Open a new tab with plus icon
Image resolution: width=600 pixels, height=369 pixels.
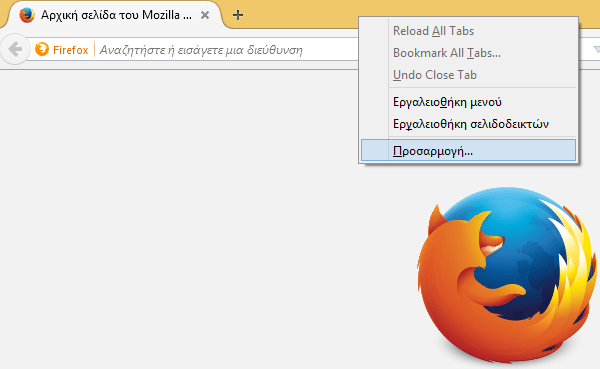pyautogui.click(x=238, y=15)
